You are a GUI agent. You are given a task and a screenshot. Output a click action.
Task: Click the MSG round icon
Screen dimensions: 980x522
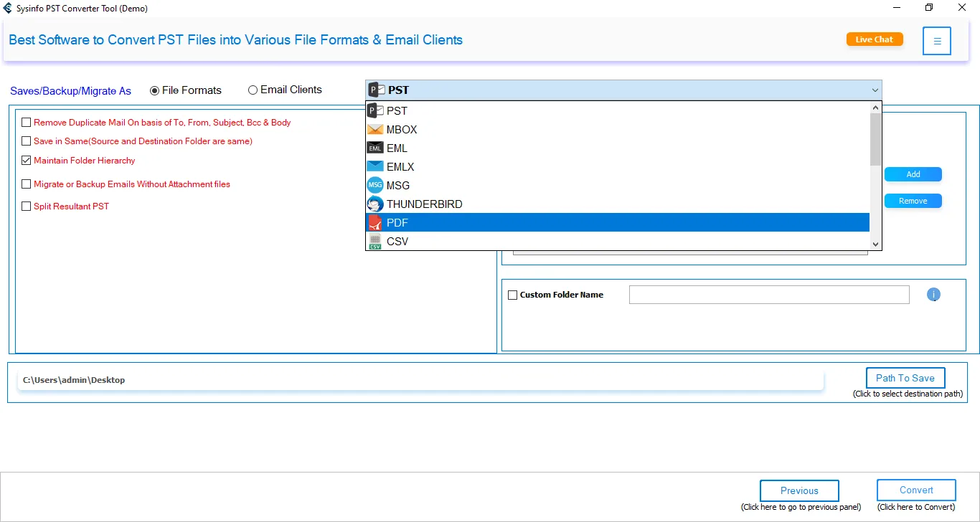pos(375,186)
